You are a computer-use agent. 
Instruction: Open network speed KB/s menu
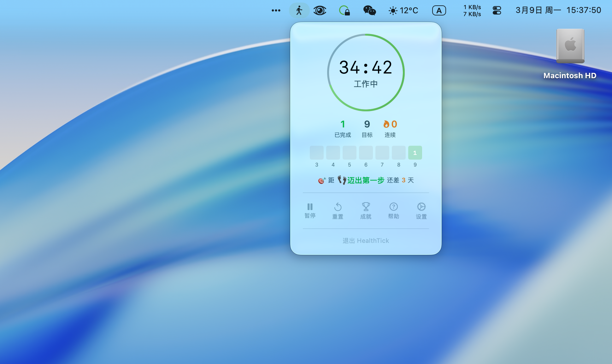(472, 10)
